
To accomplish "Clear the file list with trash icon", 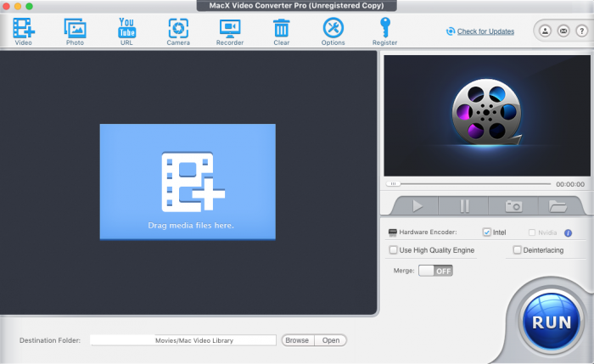I will coord(282,31).
